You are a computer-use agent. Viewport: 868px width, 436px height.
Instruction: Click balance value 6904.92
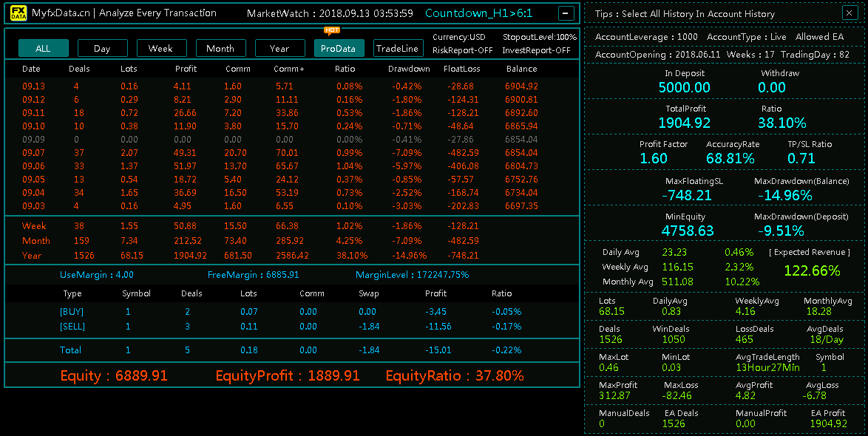pyautogui.click(x=521, y=86)
